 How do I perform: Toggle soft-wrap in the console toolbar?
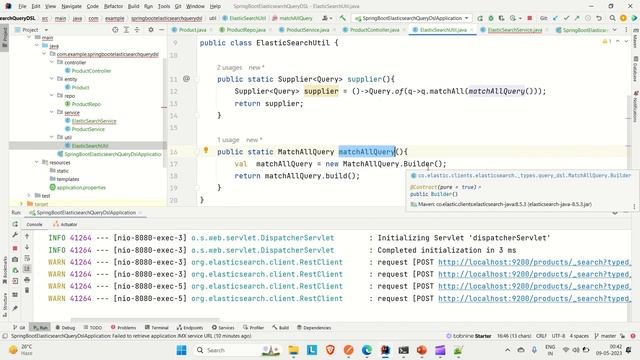point(27,258)
